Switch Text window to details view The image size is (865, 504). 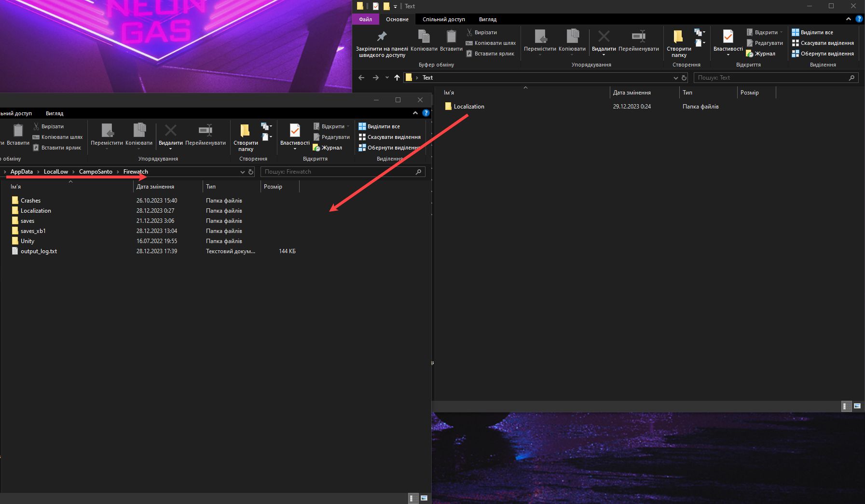point(846,406)
